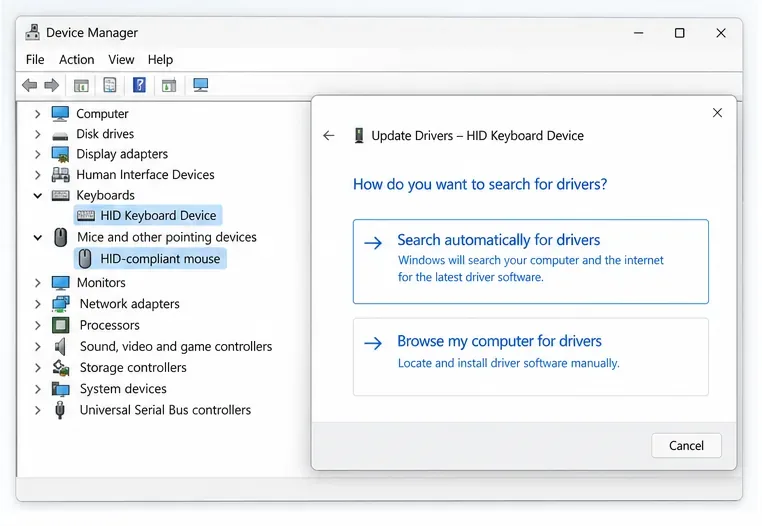Click the Monitors category icon

(x=60, y=282)
